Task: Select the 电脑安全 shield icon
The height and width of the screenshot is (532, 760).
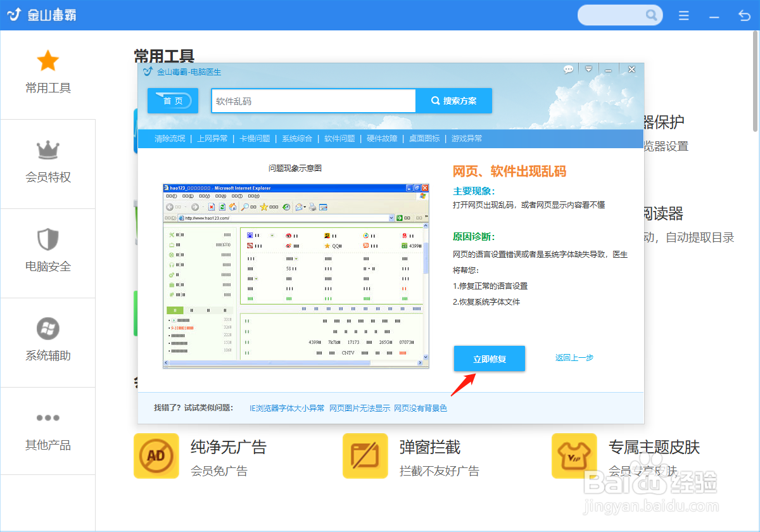Action: [48, 239]
